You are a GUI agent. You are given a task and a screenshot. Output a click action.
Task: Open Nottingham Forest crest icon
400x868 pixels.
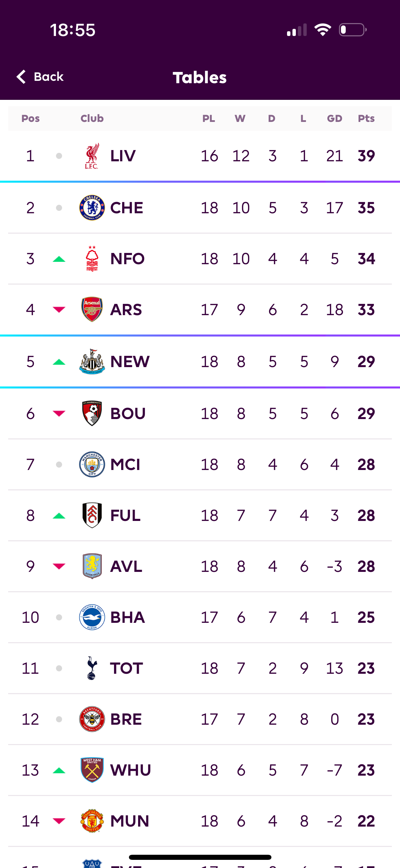click(92, 258)
